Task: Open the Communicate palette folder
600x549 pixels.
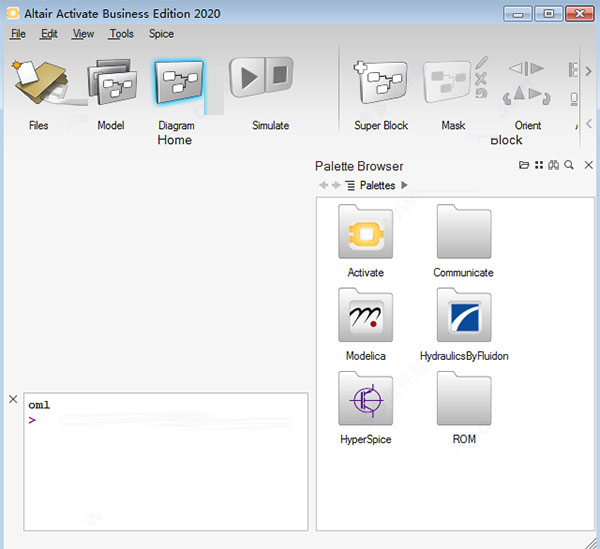Action: (x=463, y=233)
